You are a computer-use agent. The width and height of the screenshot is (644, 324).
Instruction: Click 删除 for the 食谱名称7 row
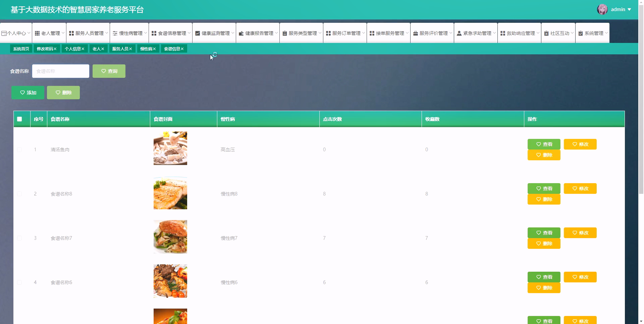(544, 244)
